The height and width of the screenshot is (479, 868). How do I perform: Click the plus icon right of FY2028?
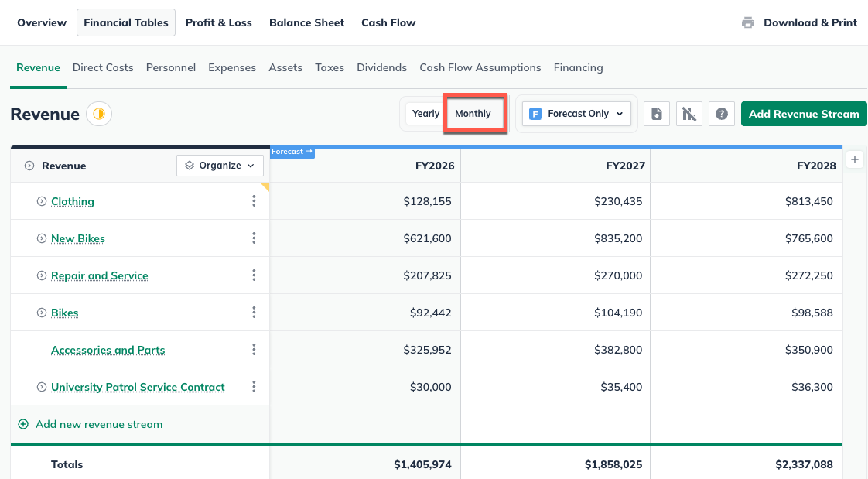point(855,159)
